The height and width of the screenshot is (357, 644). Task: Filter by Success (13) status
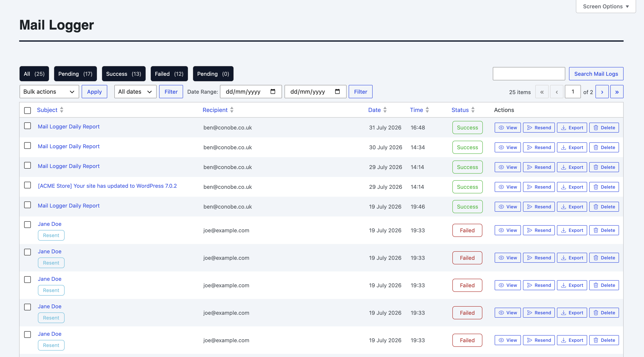coord(124,74)
